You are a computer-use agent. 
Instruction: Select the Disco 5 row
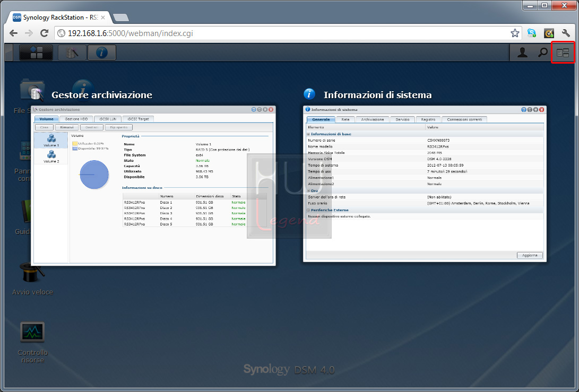195,224
